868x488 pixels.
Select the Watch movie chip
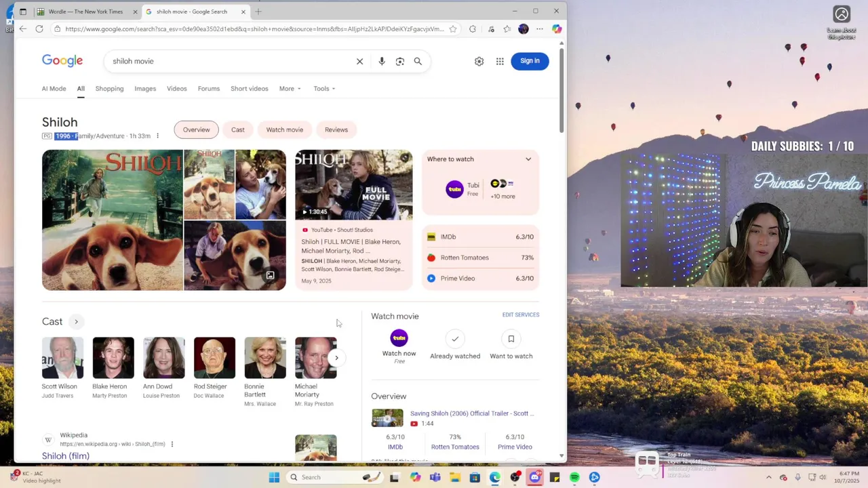coord(285,130)
